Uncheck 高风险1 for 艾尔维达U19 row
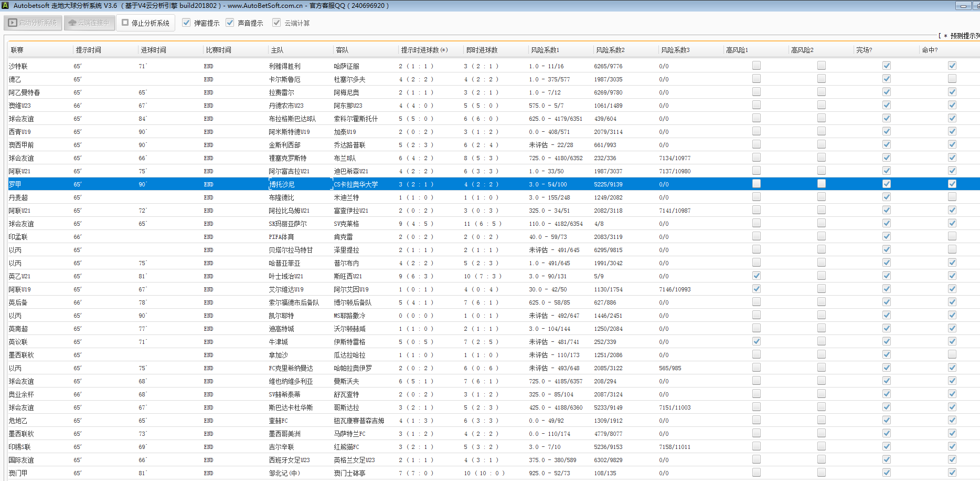980x481 pixels. click(756, 289)
